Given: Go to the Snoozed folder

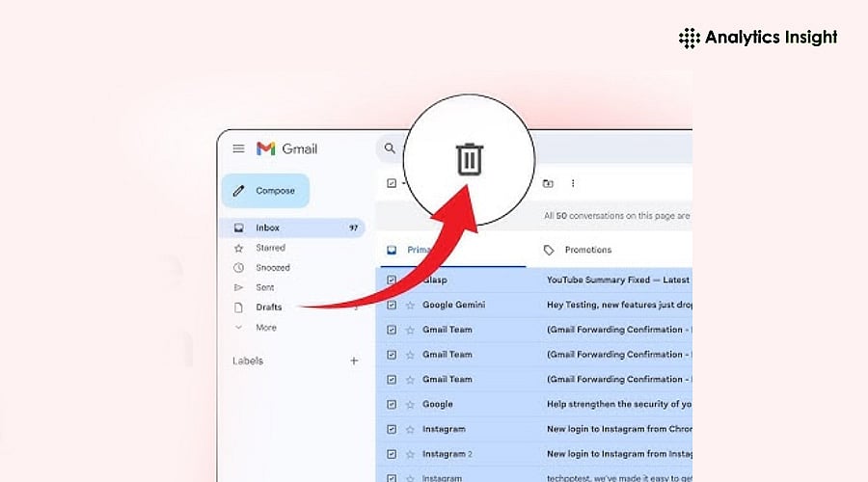Looking at the screenshot, I should [272, 268].
